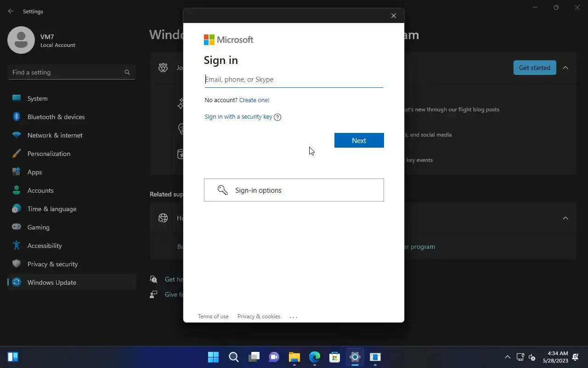Screen dimensions: 588x368
Task: Click the search magnifier icon in Settings
Action: (x=127, y=72)
